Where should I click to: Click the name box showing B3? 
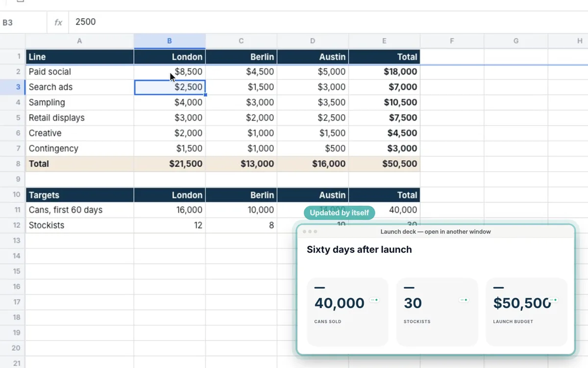tap(24, 22)
